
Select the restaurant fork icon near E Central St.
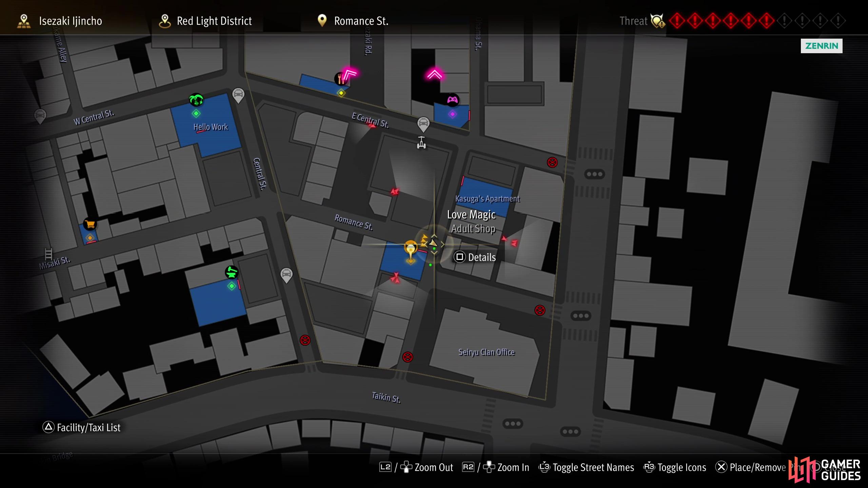coord(340,79)
